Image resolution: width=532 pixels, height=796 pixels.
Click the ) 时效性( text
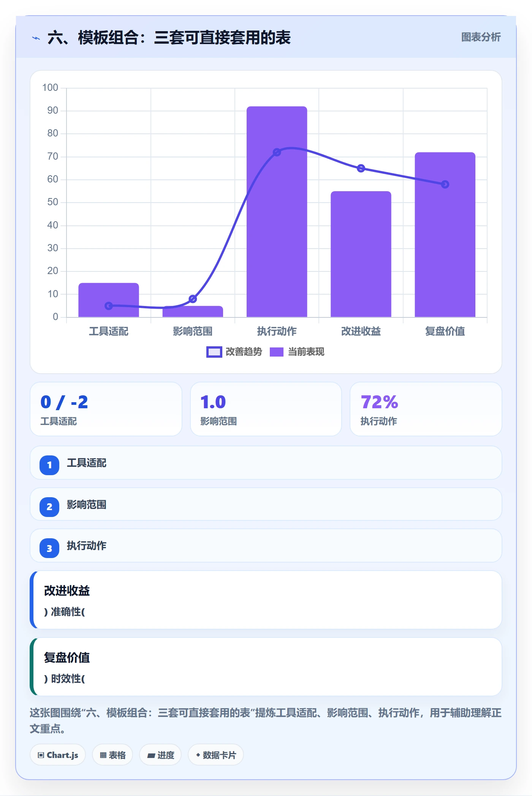click(65, 679)
